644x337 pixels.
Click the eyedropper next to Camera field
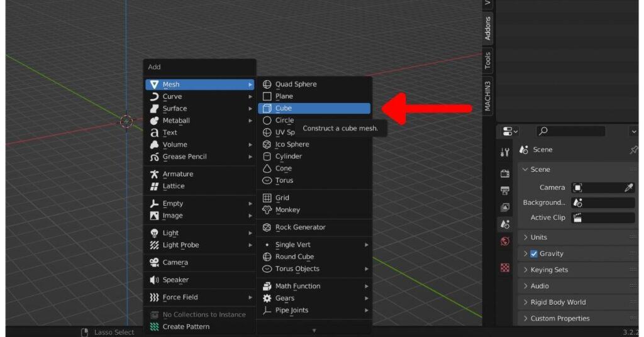point(628,187)
